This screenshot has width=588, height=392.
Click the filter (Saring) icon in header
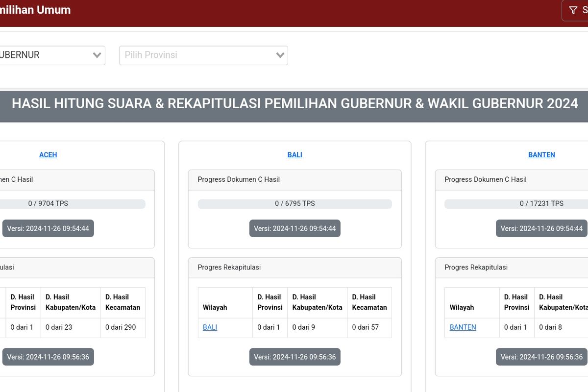click(572, 9)
